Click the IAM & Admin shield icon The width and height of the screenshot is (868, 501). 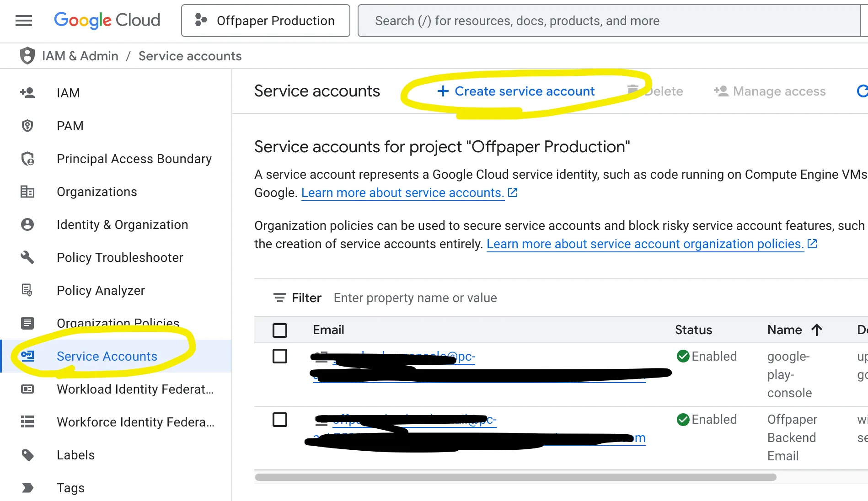[x=27, y=56]
